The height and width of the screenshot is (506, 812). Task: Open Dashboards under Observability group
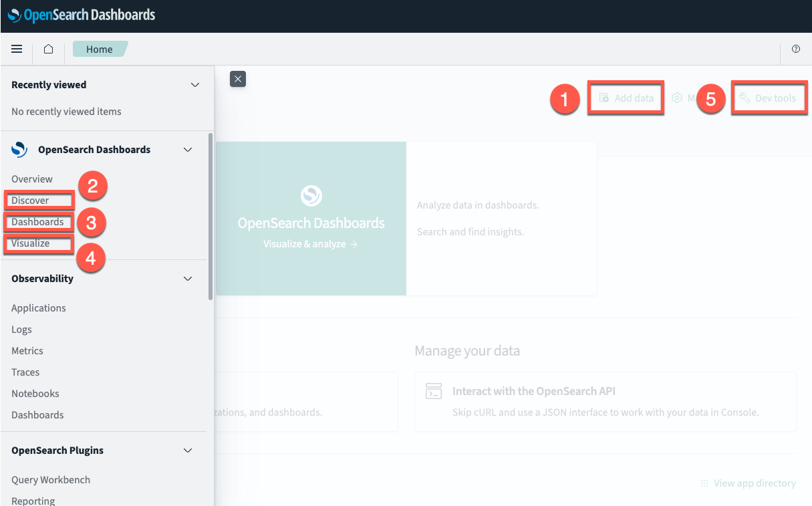[37, 415]
